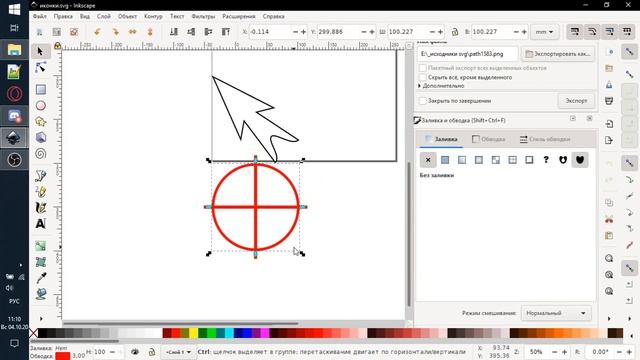Select the Calligraphy tool
The width and height of the screenshot is (640, 360).
[40, 207]
